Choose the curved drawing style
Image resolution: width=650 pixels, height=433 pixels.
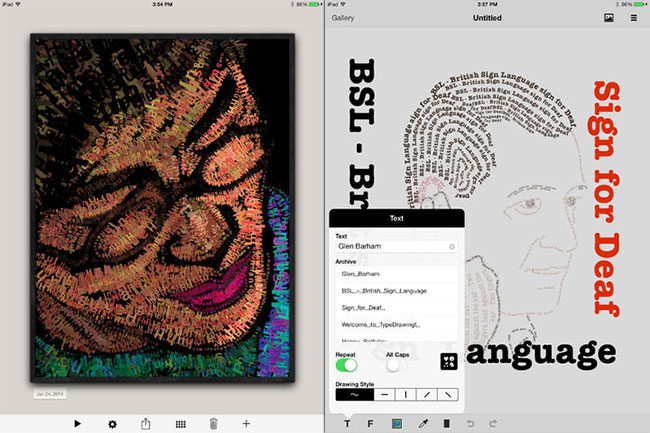coord(355,394)
